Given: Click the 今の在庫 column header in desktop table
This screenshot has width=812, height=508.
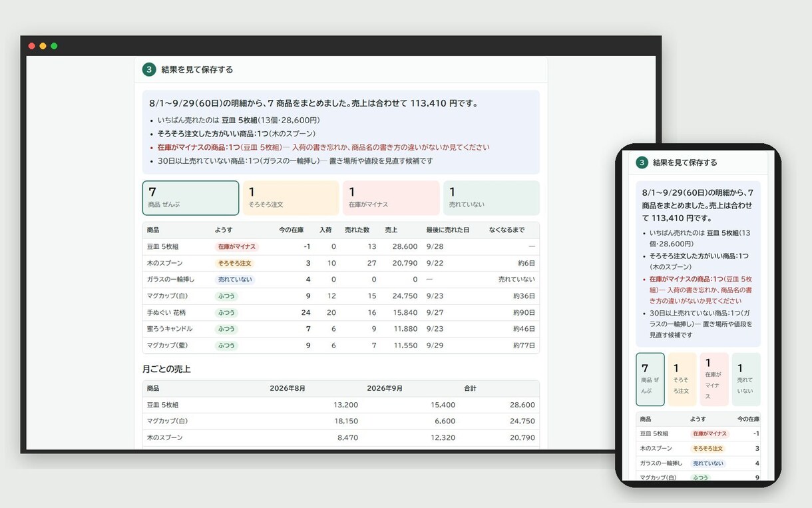Looking at the screenshot, I should pyautogui.click(x=291, y=230).
